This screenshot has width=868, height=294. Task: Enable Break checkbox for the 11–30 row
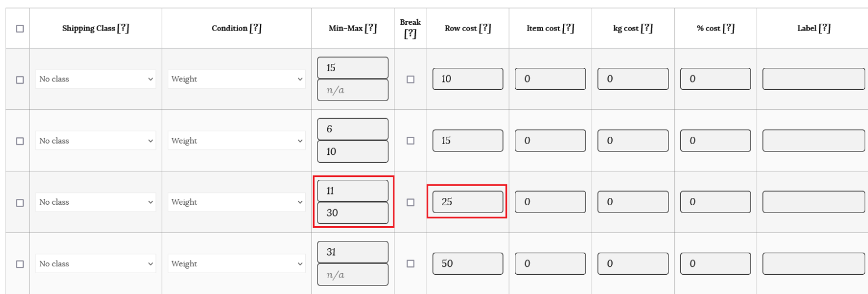411,202
